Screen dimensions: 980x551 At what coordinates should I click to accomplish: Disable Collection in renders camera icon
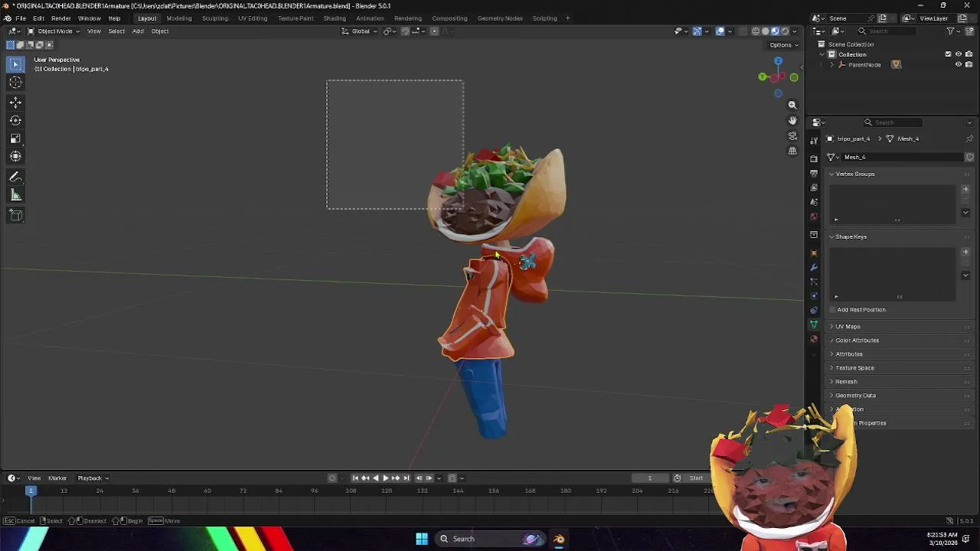click(x=969, y=54)
